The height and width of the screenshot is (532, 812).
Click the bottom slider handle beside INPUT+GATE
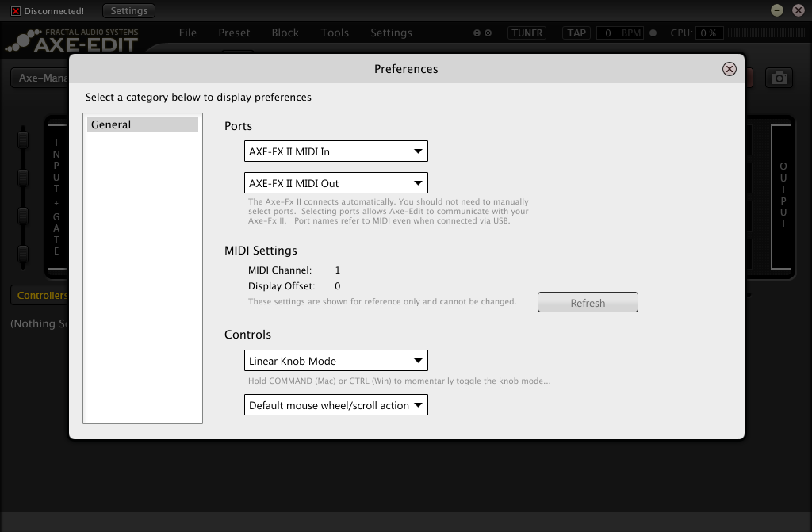(23, 254)
